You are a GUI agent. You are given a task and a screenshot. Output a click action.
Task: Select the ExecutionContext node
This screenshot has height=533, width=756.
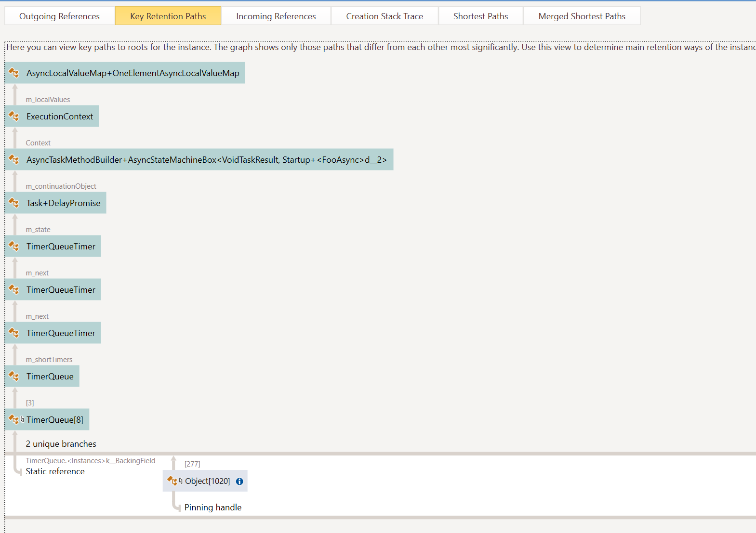[52, 117]
